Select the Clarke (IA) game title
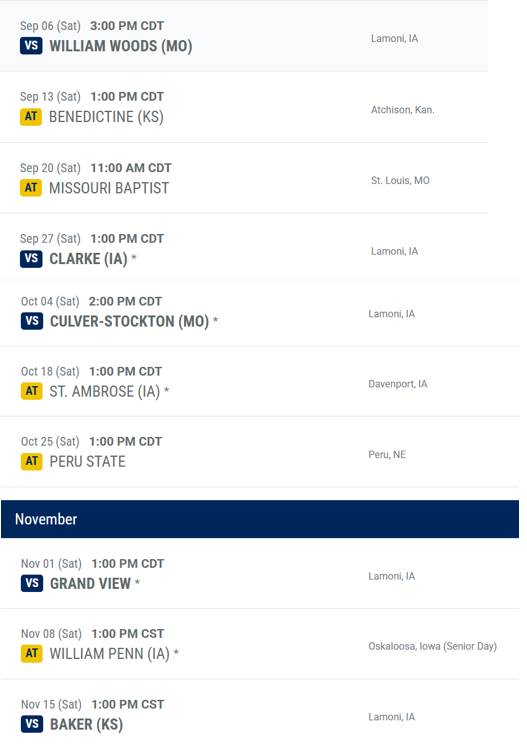527x751 pixels. [x=89, y=259]
